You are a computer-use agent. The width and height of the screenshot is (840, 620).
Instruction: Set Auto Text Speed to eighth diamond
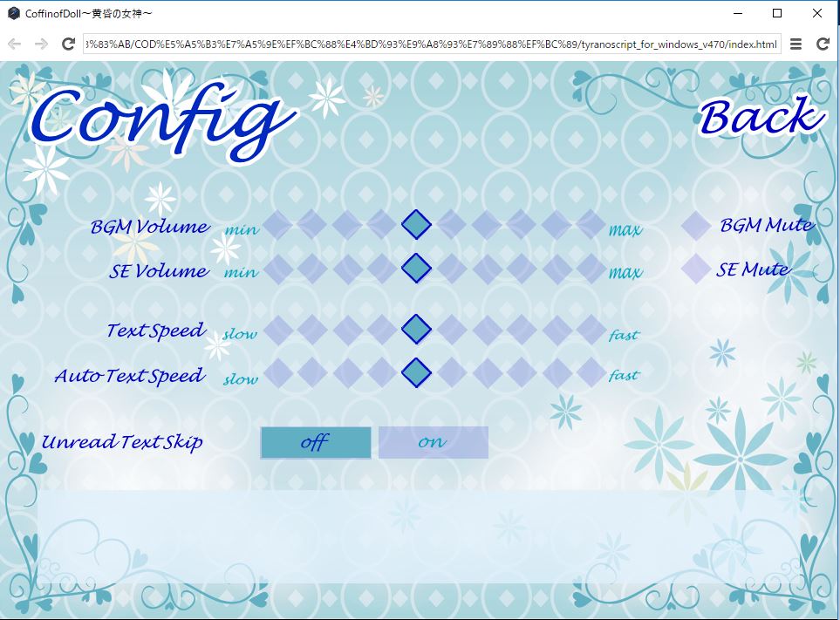(x=522, y=372)
